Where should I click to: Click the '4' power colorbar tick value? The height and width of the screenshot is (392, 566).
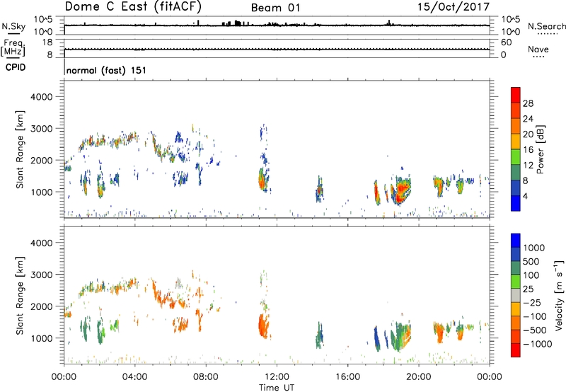point(525,196)
